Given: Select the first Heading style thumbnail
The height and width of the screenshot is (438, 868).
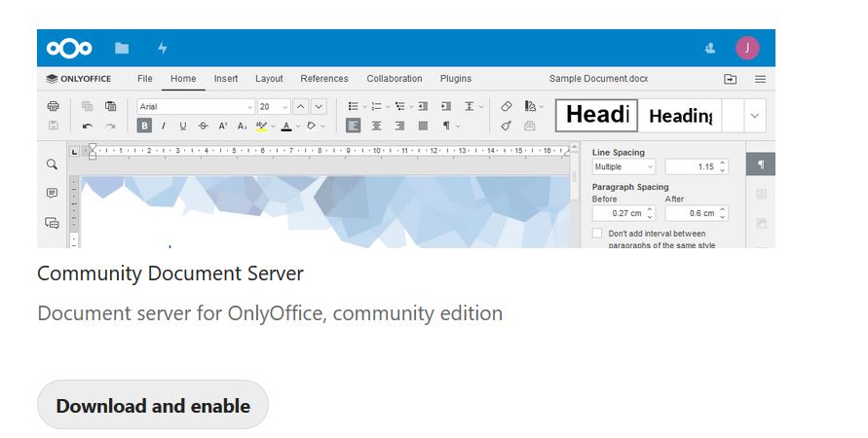Looking at the screenshot, I should tap(597, 116).
